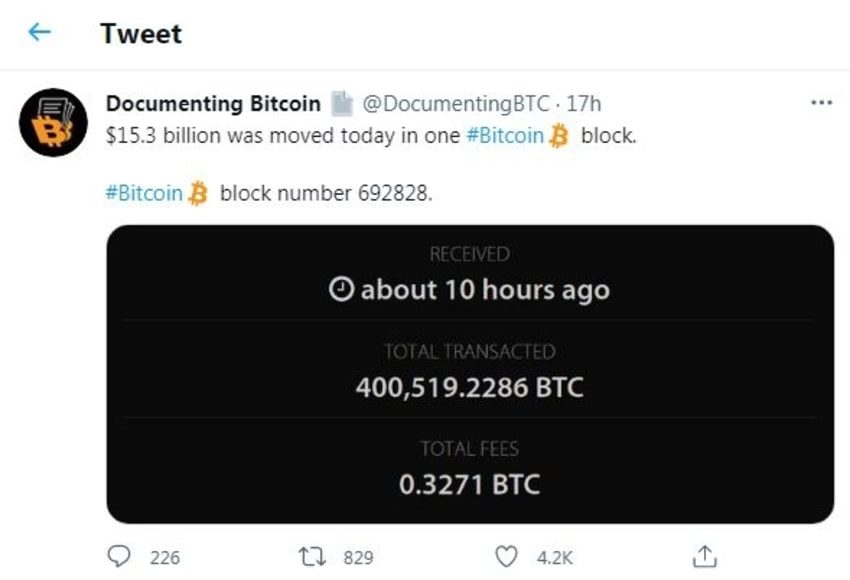
Task: Like the tweet with the heart icon
Action: tap(506, 557)
